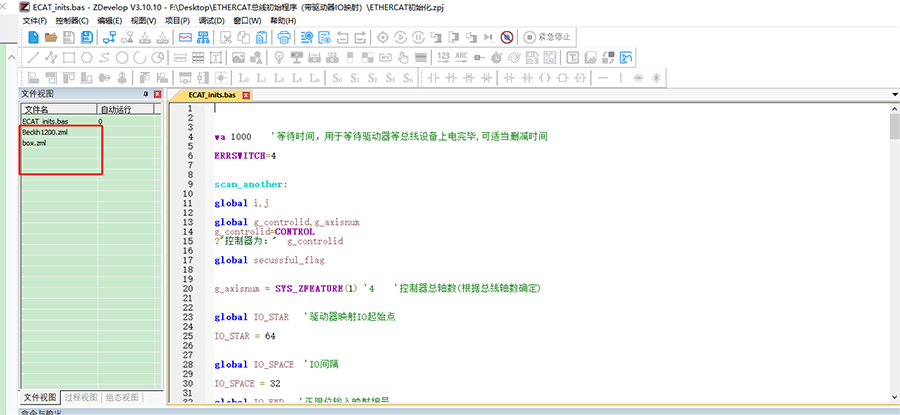Click the red prohibited stop icon
The image size is (900, 415).
tap(506, 38)
